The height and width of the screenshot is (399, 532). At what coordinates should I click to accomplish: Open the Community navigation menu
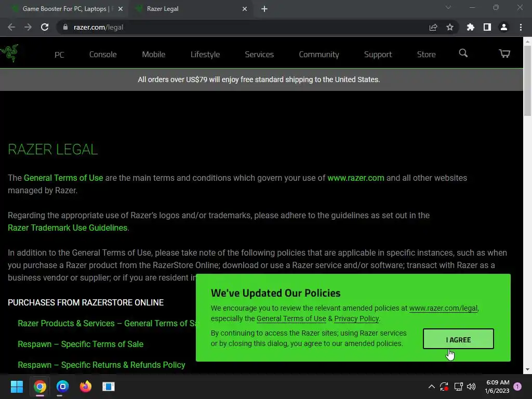tap(319, 54)
